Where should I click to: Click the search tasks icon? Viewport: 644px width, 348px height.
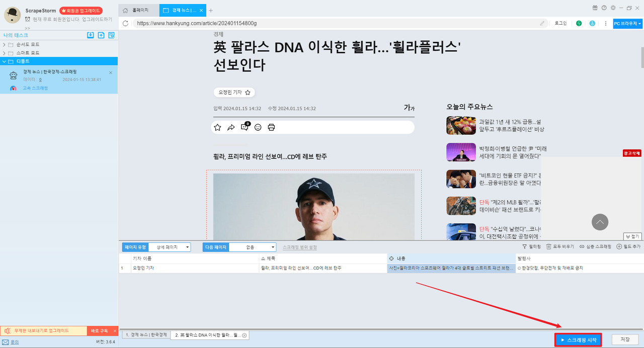[x=112, y=35]
